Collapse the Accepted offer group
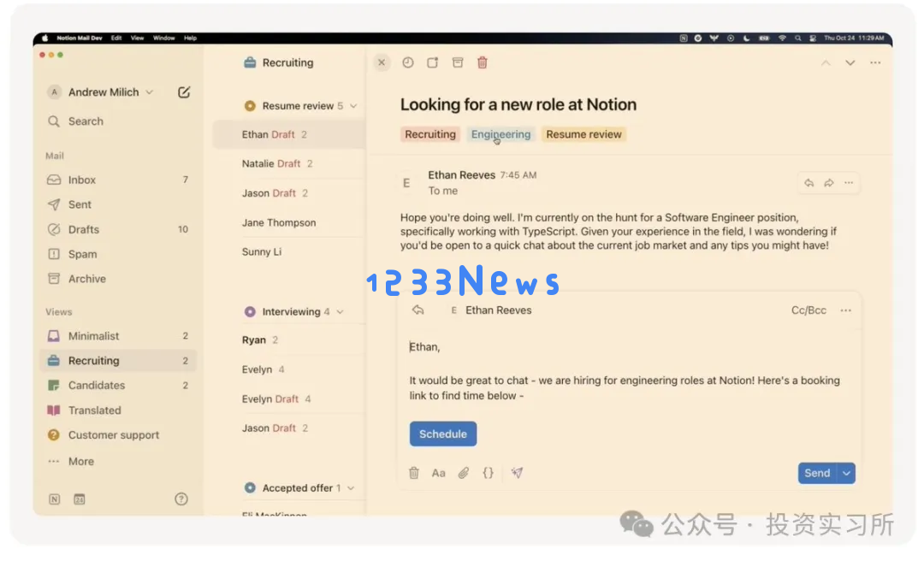Image resolution: width=924 pixels, height=561 pixels. (x=352, y=488)
